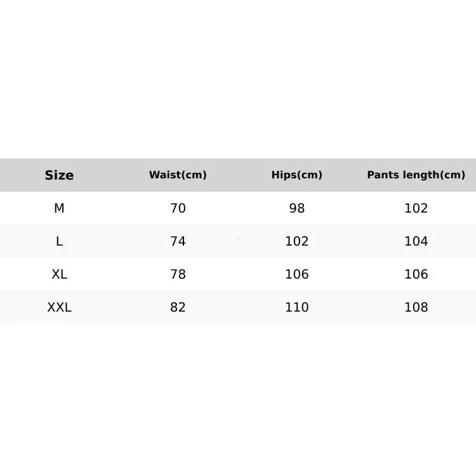Viewport: 476px width, 476px height.
Task: Select the L size row label
Action: click(59, 241)
